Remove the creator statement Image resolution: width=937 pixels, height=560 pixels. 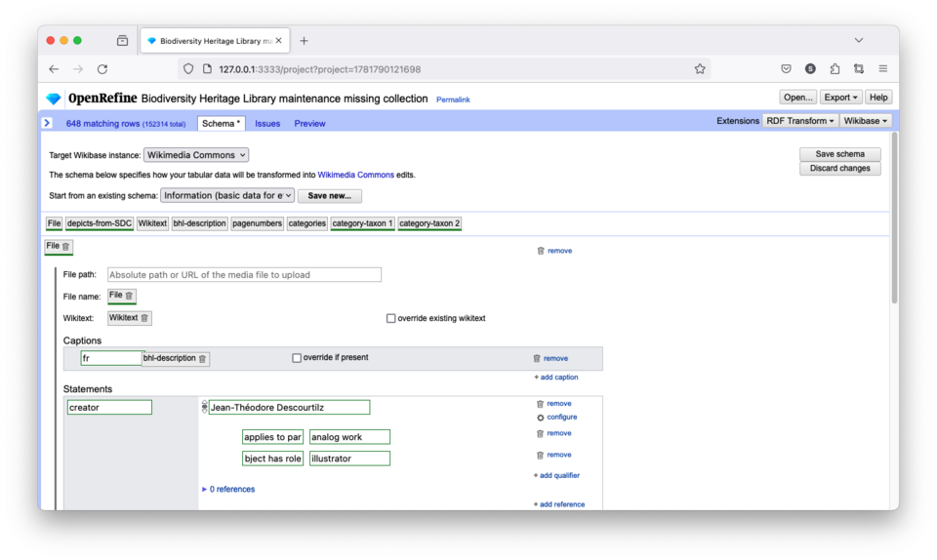(x=554, y=404)
